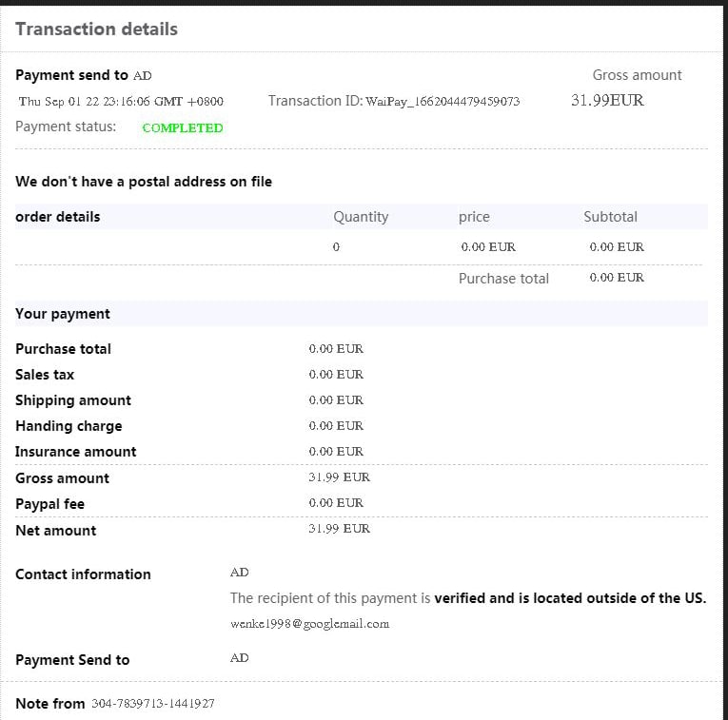Click the Insurance amount label
This screenshot has width=728, height=720.
click(x=76, y=452)
